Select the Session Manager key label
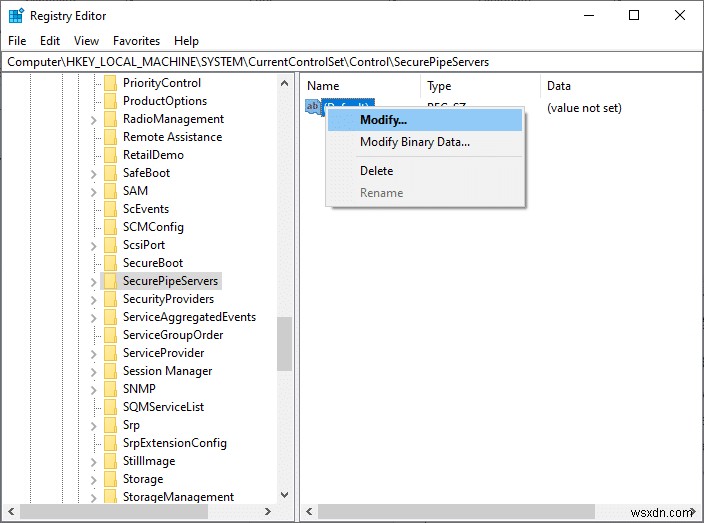Screen dimensions: 704x523 tap(167, 371)
